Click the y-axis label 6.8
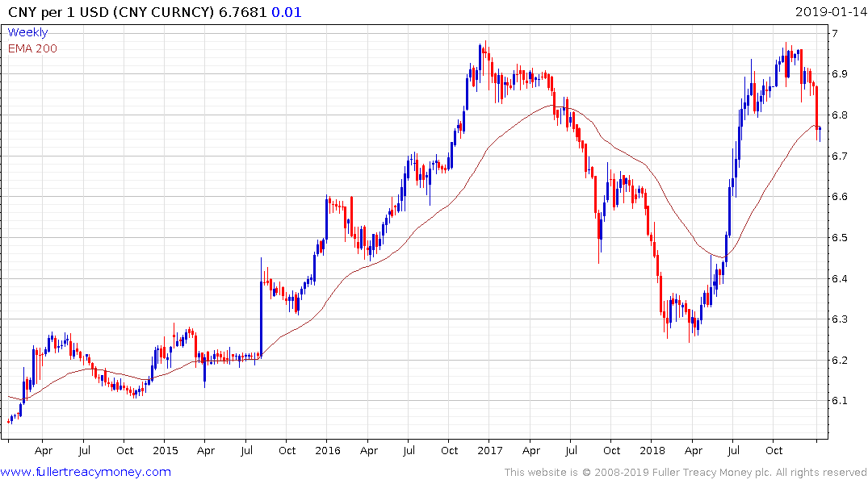This screenshot has width=868, height=484. (x=840, y=115)
